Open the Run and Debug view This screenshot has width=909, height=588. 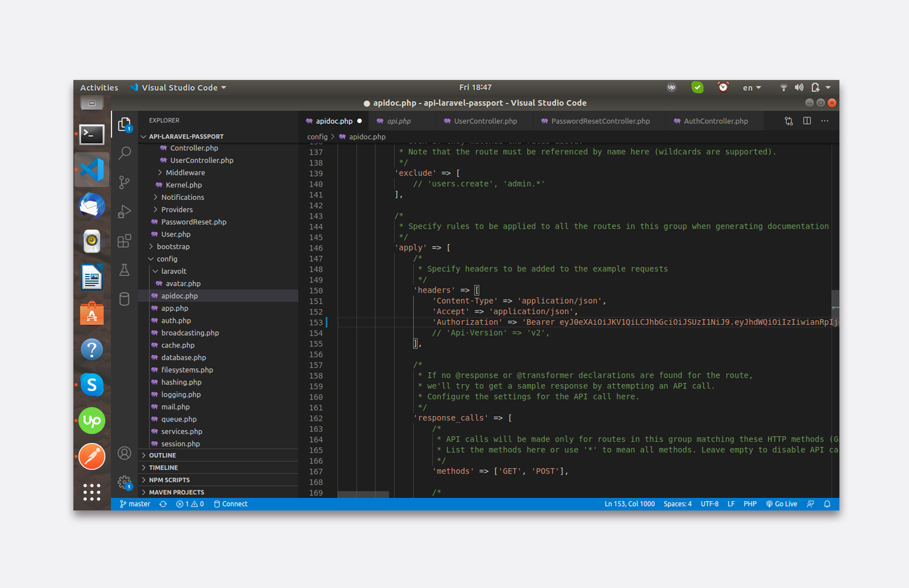[x=125, y=211]
